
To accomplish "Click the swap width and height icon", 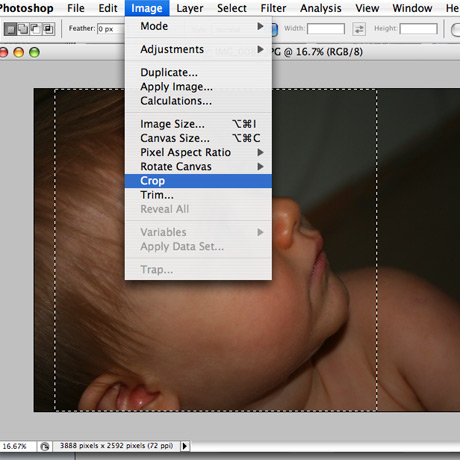I will pos(359,29).
